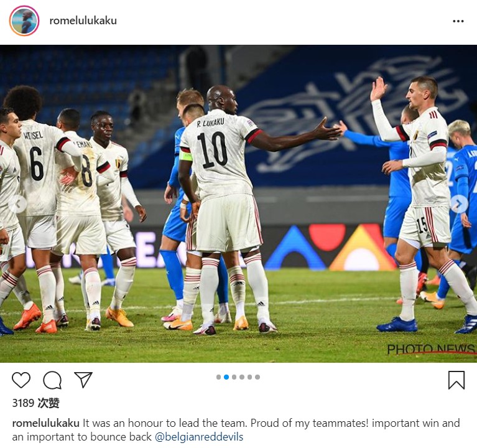Viewport: 477px width, 448px height.
Task: Click romelulukaku username in the caption
Action: pos(45,423)
